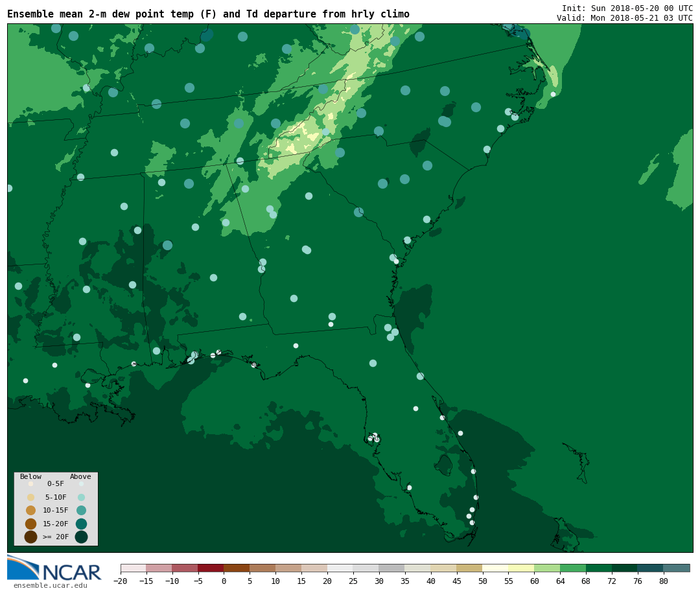Click the '64' colorbar tick label
The image size is (700, 593).
(560, 581)
